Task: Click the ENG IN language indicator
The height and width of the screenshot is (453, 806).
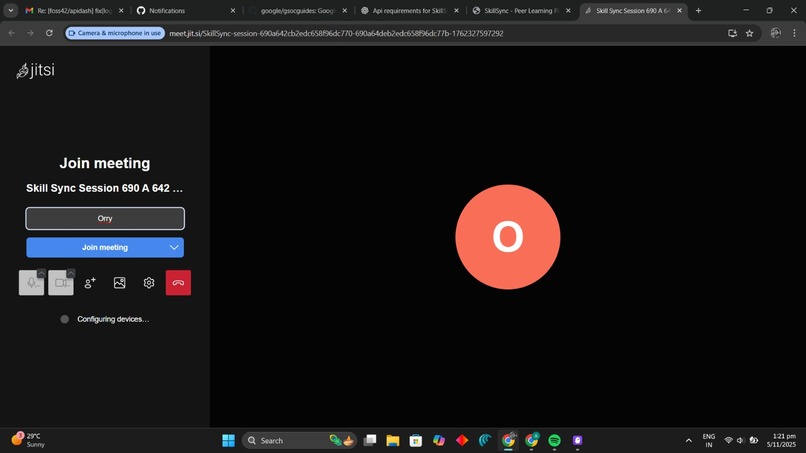Action: coord(709,441)
